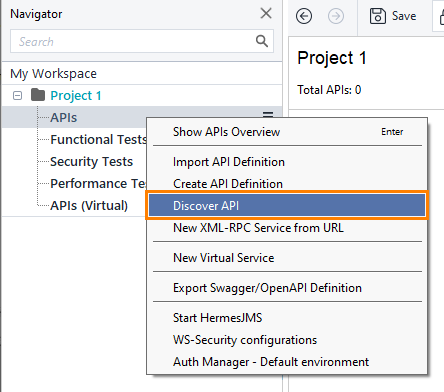
Task: Open Auth Manager - Default environment
Action: (x=287, y=362)
